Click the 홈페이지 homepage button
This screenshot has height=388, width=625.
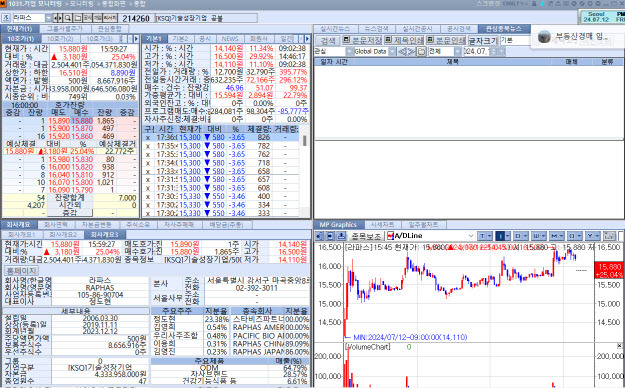point(21,271)
